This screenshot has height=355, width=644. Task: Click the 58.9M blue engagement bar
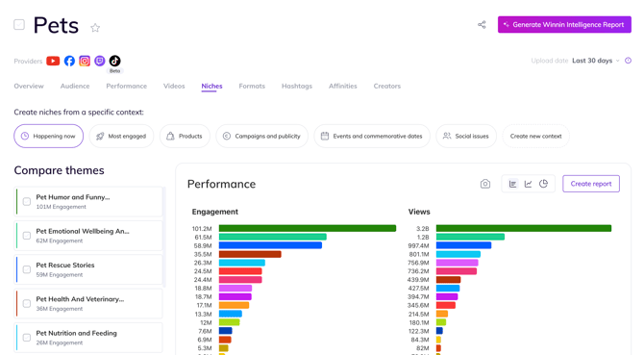coord(270,245)
